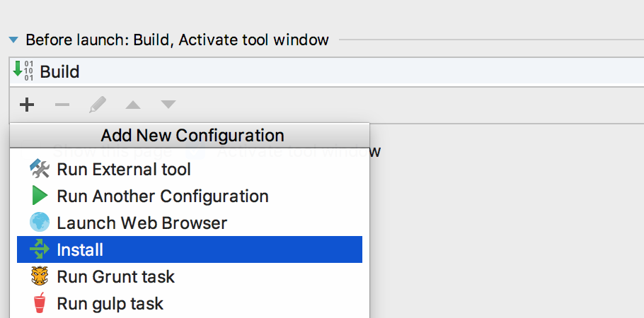
Task: Choose the Run Another Configuration menu entry
Action: pos(190,196)
